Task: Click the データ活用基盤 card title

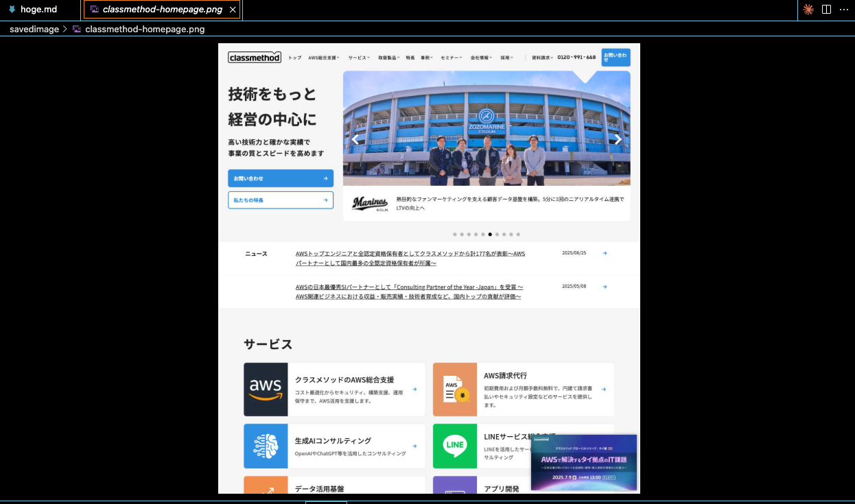Action: pyautogui.click(x=319, y=489)
